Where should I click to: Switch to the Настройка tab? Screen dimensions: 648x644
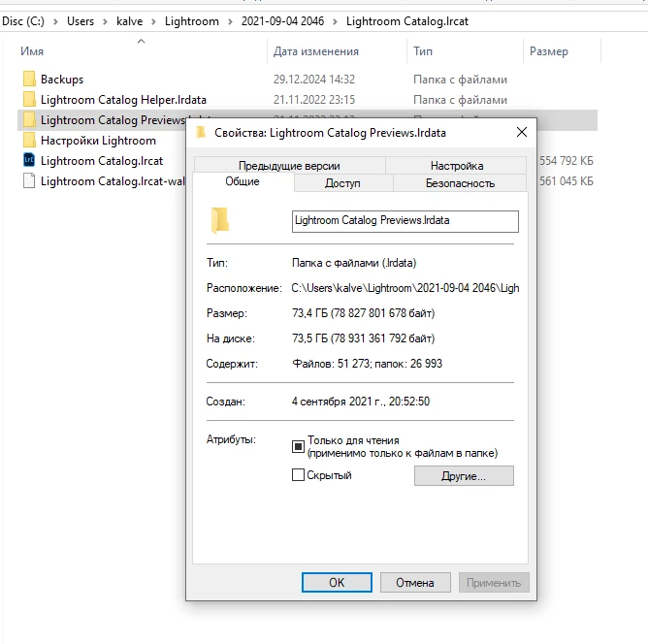(x=457, y=166)
